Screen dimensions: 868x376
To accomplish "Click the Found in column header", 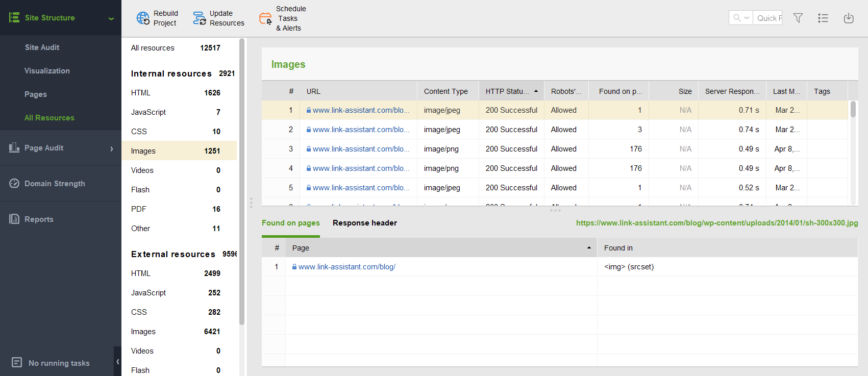I will pyautogui.click(x=727, y=248).
